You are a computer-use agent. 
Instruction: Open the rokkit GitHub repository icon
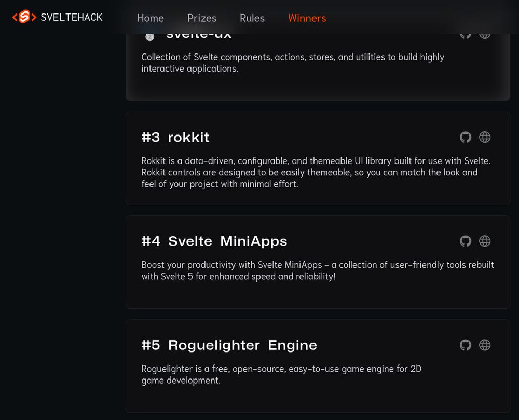coord(466,137)
